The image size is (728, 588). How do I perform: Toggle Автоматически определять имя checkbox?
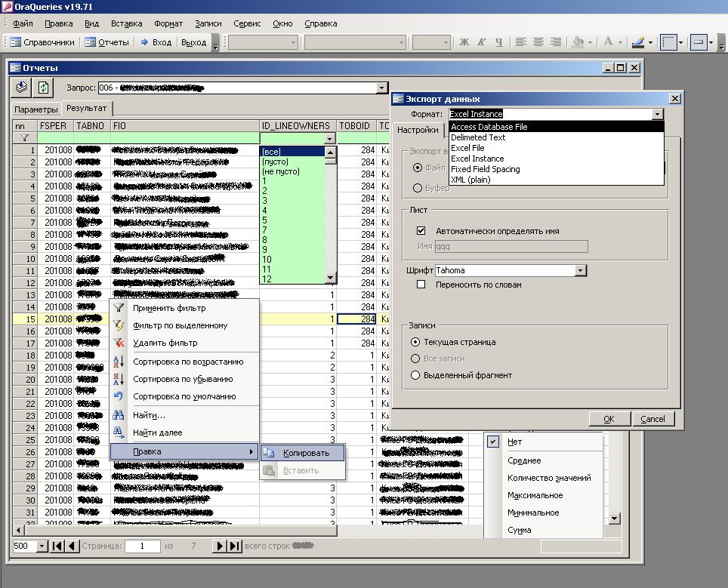point(421,231)
